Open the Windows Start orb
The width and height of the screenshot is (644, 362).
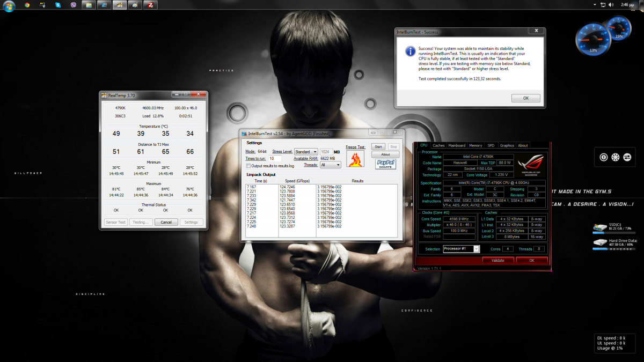[9, 5]
